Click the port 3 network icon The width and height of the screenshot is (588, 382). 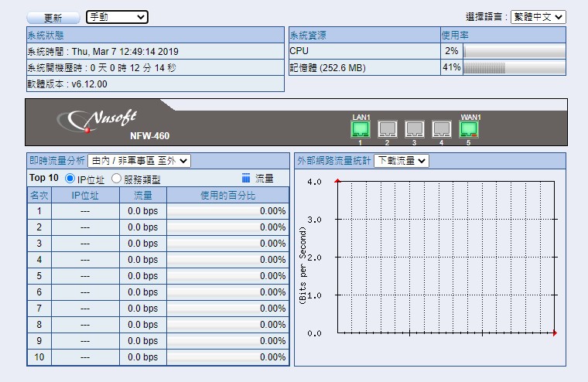(415, 129)
